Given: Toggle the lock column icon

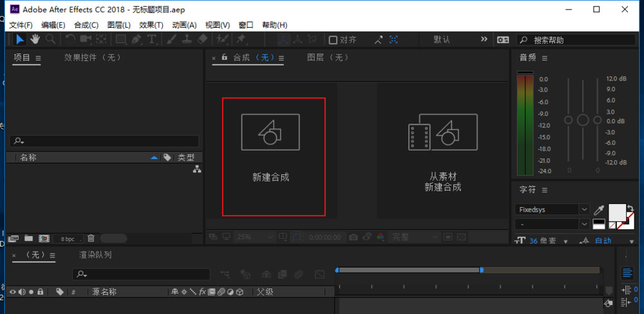Looking at the screenshot, I should (40, 292).
